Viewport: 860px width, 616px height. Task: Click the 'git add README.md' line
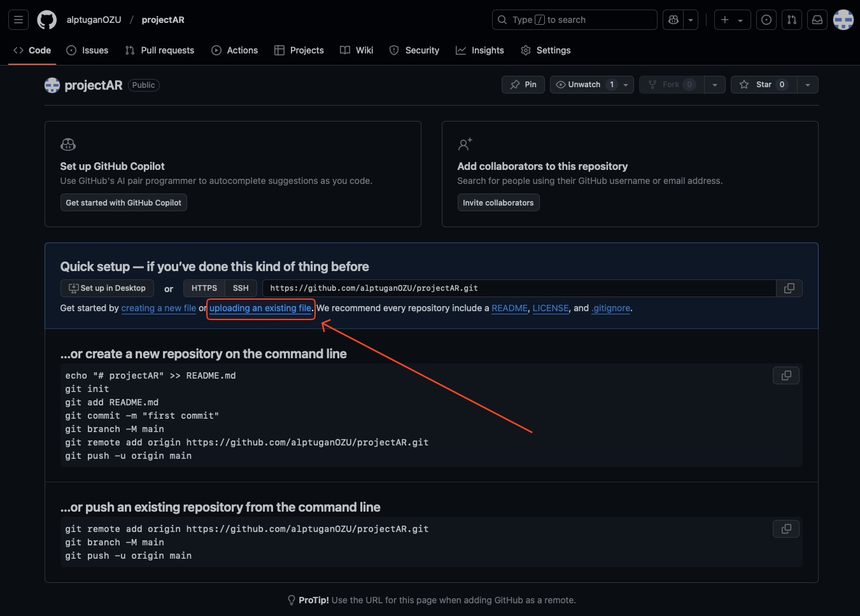pos(112,402)
